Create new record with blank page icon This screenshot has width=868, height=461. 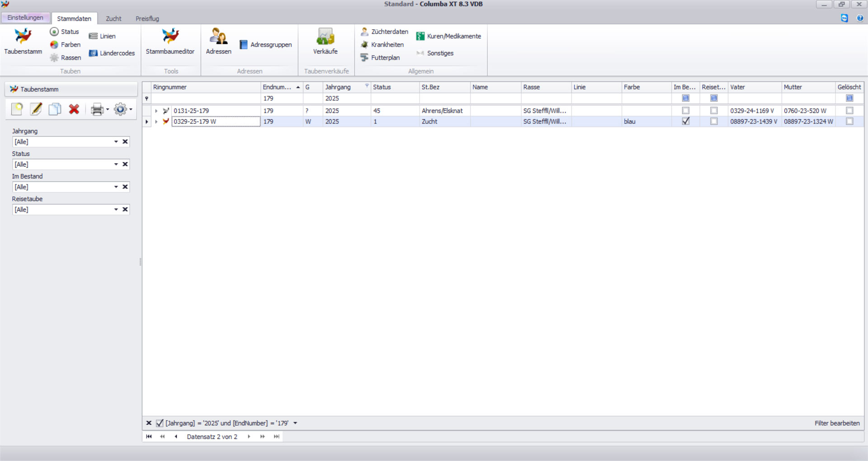pyautogui.click(x=17, y=109)
